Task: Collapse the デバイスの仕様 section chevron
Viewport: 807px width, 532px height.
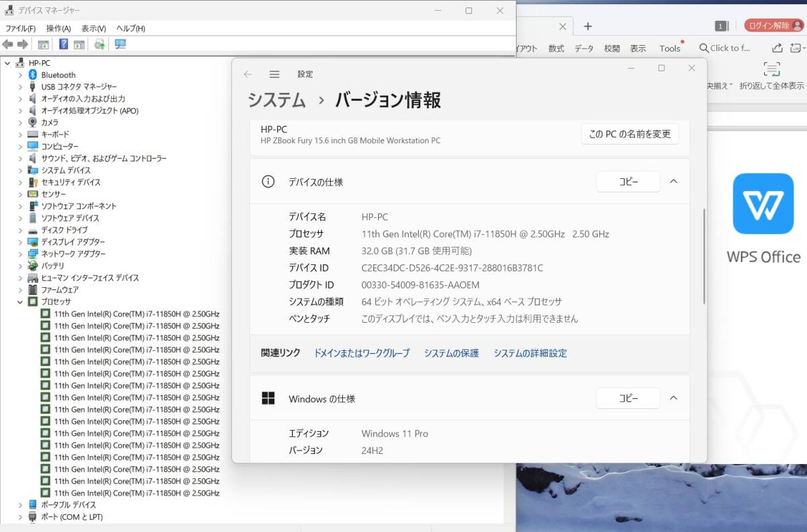Action: click(674, 181)
